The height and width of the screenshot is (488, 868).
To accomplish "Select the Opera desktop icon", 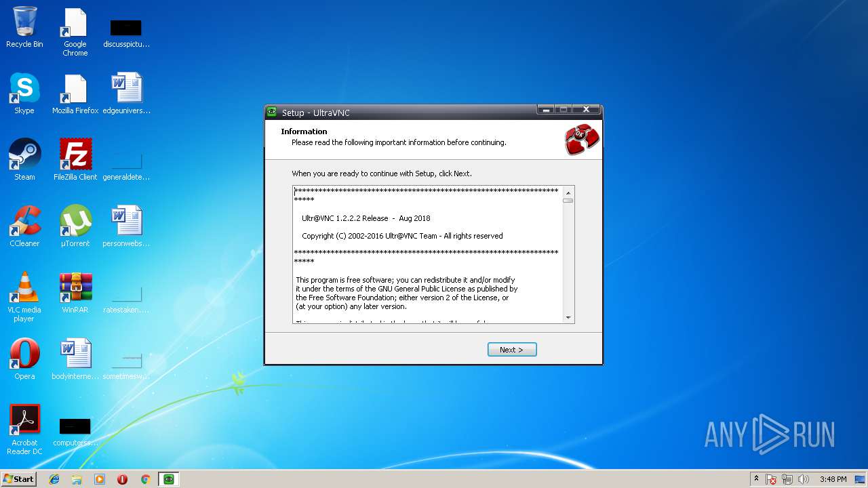I will [24, 359].
